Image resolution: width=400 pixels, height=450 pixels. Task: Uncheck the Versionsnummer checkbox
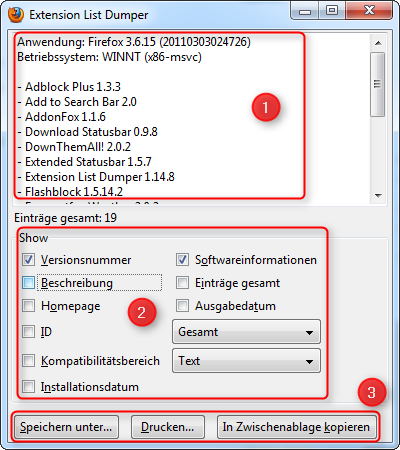click(x=28, y=260)
